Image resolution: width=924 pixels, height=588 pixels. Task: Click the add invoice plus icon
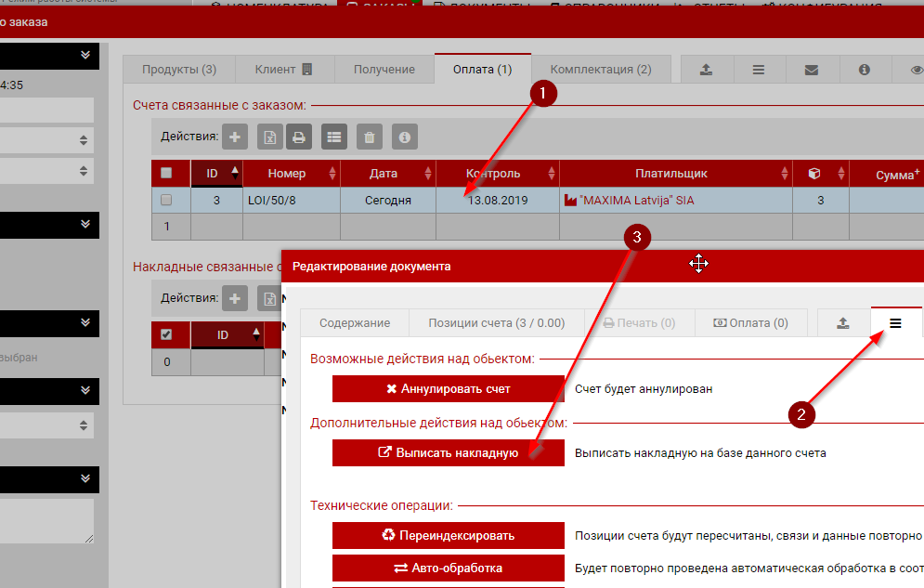pos(234,137)
